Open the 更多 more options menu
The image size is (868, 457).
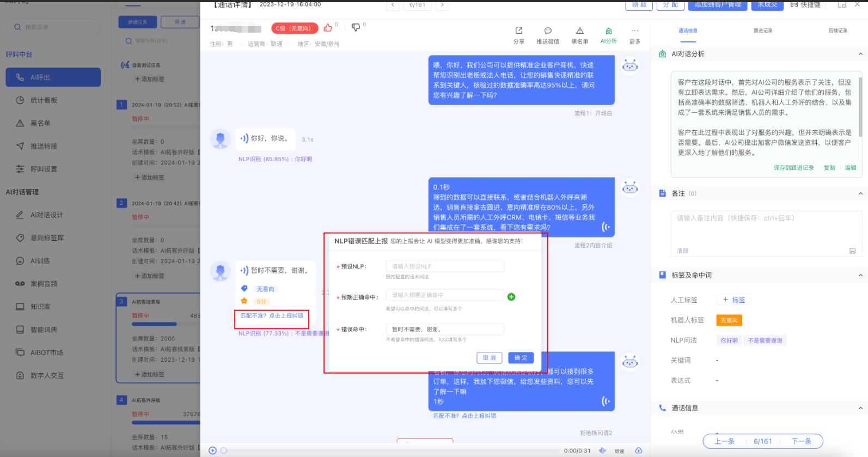tap(635, 31)
